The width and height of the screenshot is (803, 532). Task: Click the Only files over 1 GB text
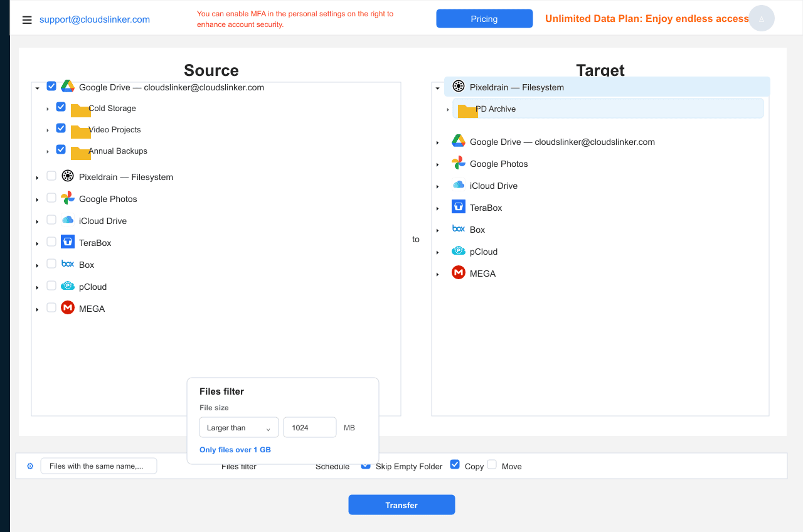tap(235, 450)
